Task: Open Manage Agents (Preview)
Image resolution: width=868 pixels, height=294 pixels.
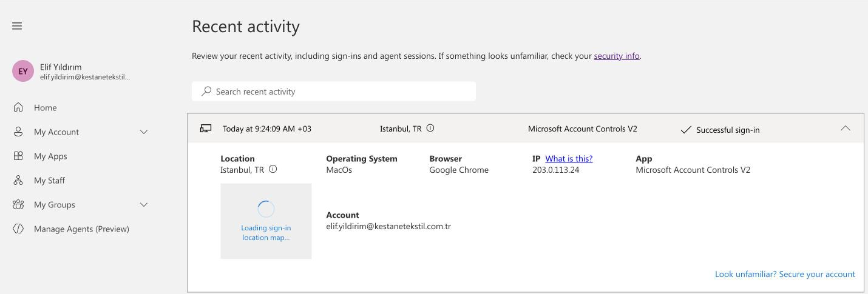Action: (80, 229)
